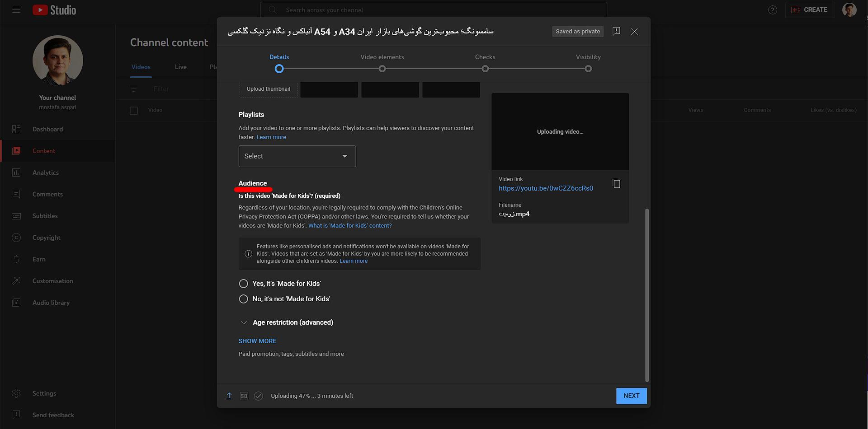Tick the select-all videos checkbox
Viewport: 868px width, 429px height.
tap(134, 110)
